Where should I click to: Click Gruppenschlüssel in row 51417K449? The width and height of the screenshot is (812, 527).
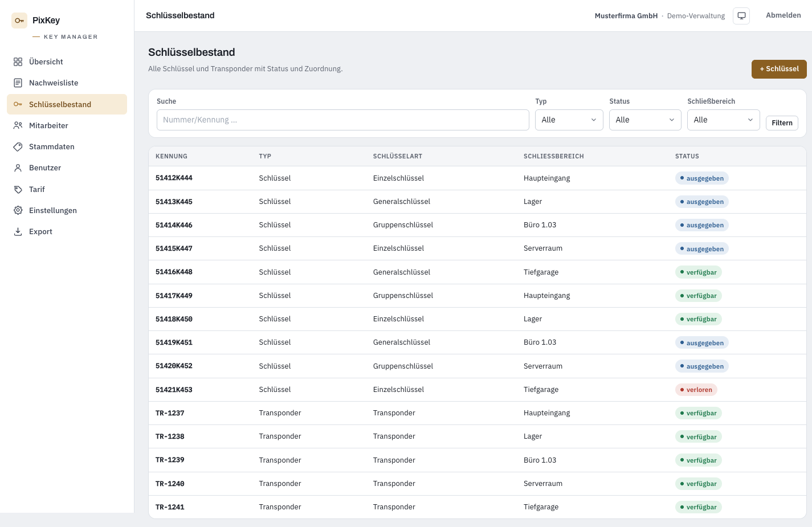403,296
